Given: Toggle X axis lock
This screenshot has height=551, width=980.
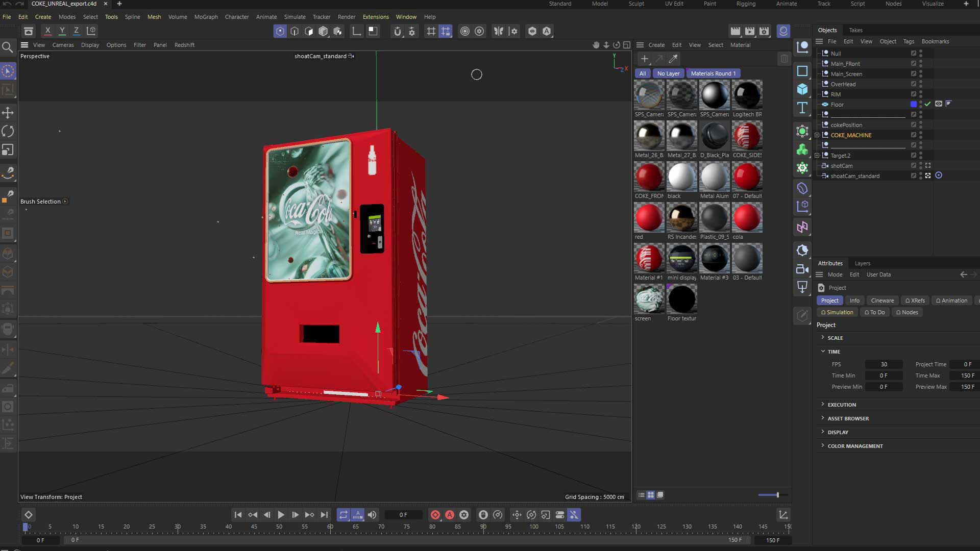Looking at the screenshot, I should tap(47, 31).
